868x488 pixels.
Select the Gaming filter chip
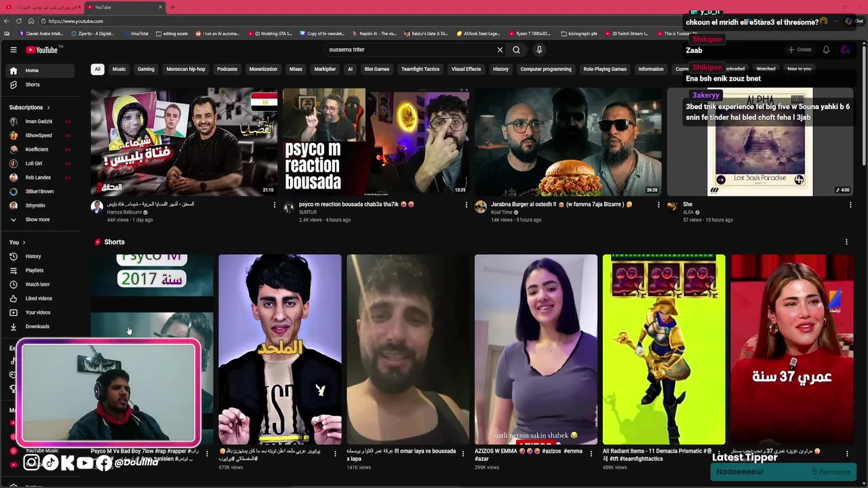(x=146, y=69)
